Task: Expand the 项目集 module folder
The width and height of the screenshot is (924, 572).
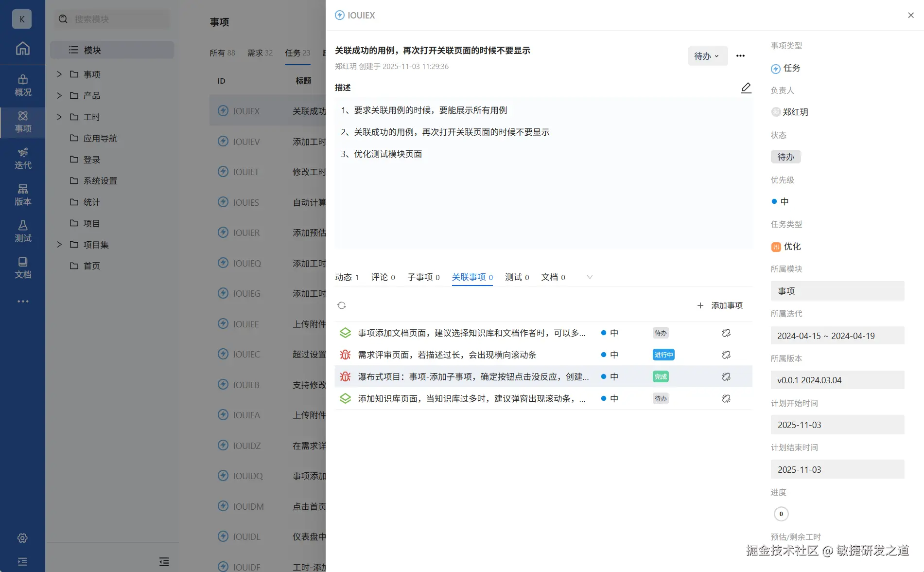Action: (59, 245)
